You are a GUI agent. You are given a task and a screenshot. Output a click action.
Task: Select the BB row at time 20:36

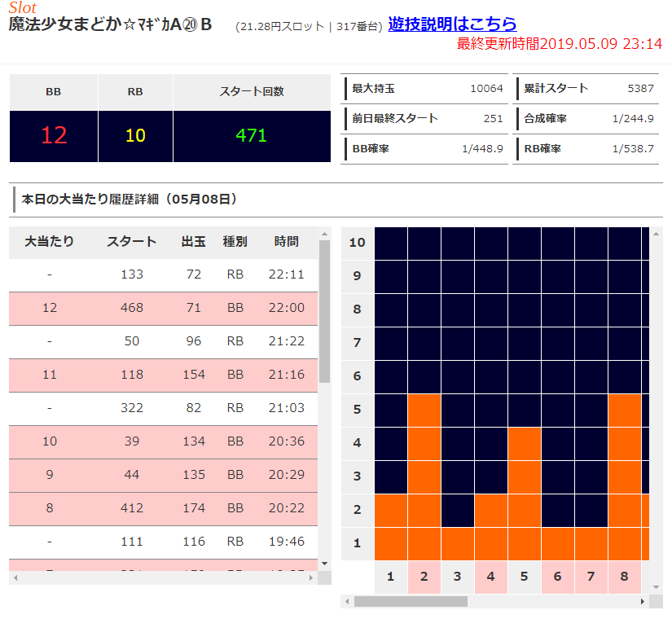pos(163,442)
